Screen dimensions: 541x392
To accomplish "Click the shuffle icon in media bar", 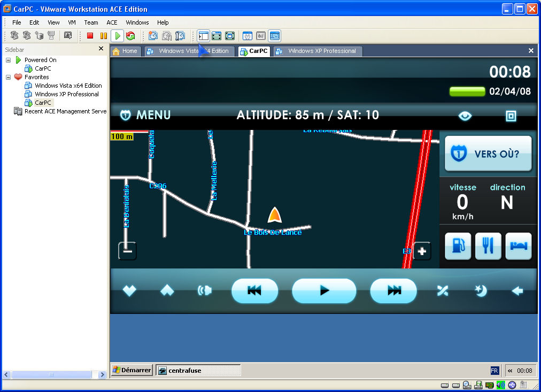I will click(443, 290).
